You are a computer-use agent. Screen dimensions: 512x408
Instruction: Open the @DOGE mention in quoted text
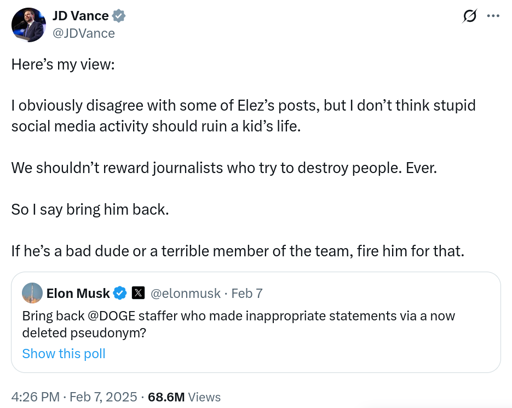point(111,316)
